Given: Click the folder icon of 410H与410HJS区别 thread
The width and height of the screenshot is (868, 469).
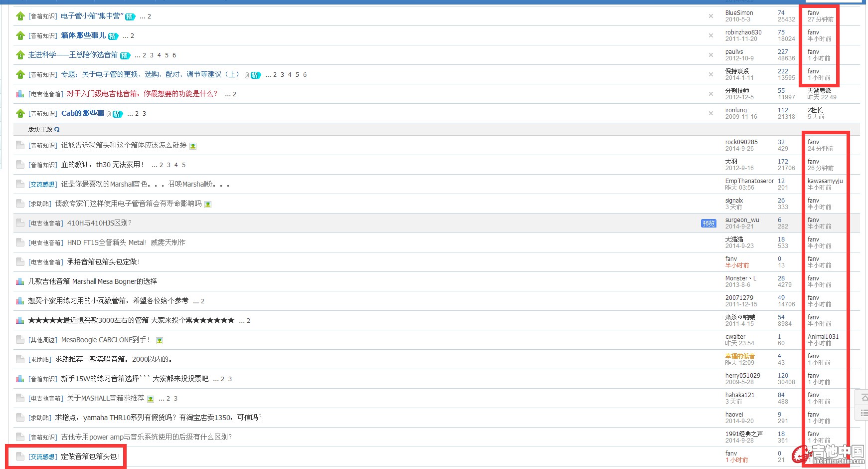Looking at the screenshot, I should coord(20,223).
